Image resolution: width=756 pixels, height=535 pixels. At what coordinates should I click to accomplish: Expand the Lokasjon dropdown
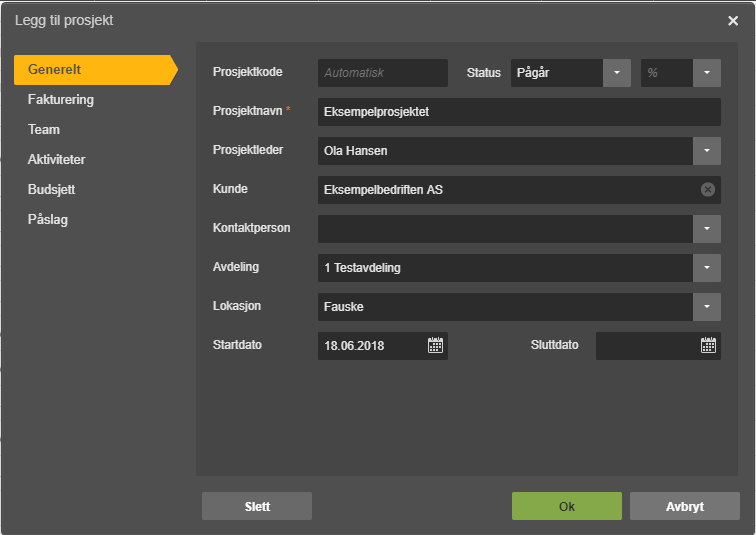click(707, 307)
